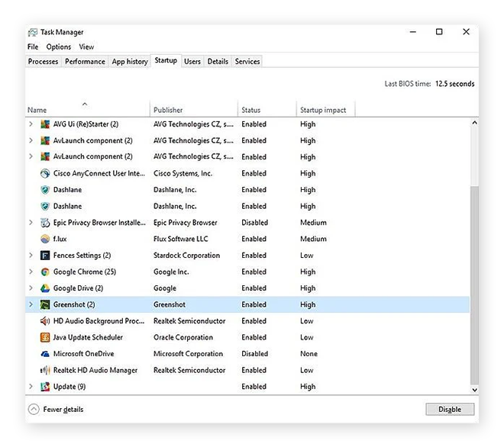
Task: Switch to the Performance tab
Action: (x=85, y=61)
